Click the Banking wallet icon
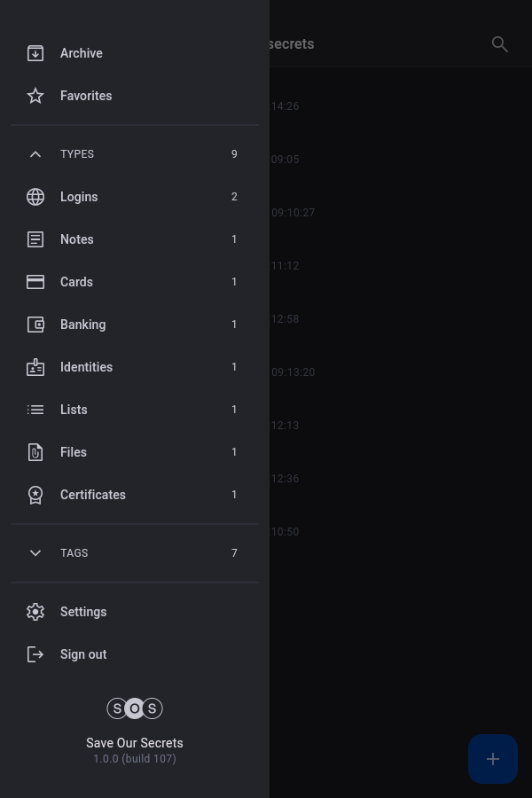This screenshot has height=798, width=532. coord(35,325)
